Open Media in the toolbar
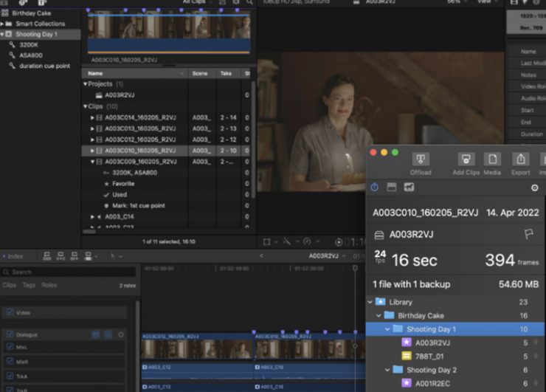 492,159
